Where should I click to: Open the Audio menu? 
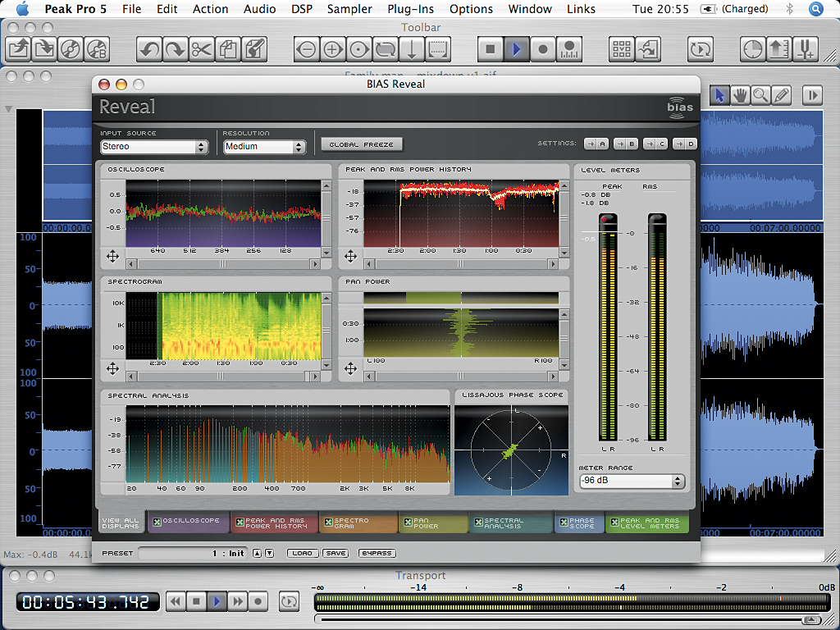click(259, 9)
